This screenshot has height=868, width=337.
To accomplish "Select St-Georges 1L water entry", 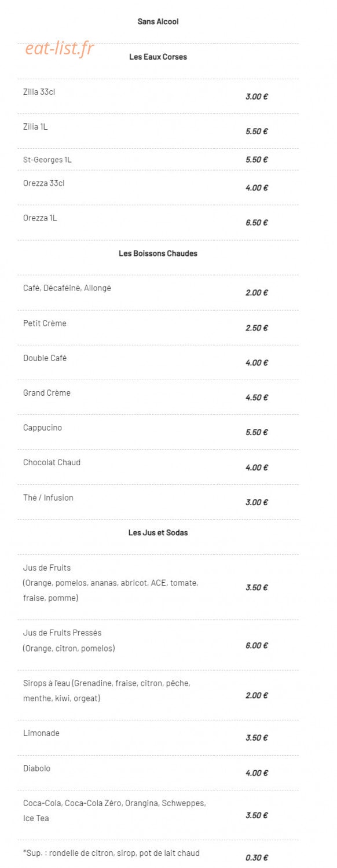I will point(47,160).
